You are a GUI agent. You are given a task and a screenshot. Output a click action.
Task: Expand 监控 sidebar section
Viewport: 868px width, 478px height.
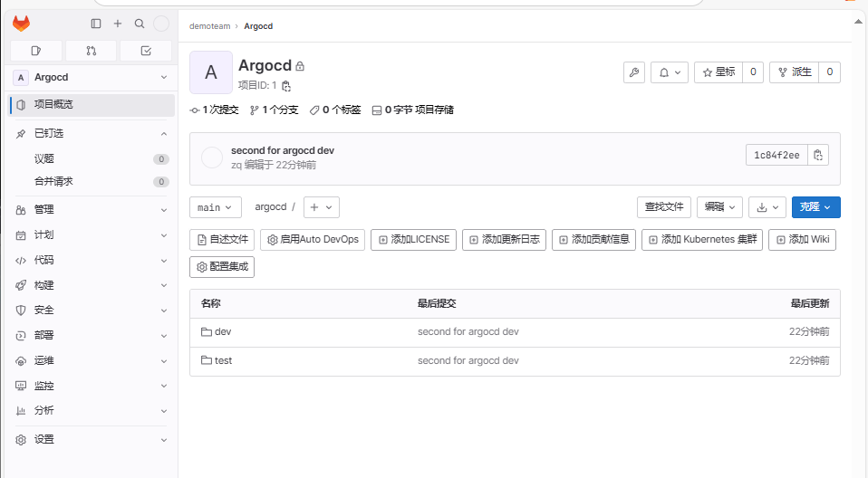[x=92, y=387]
